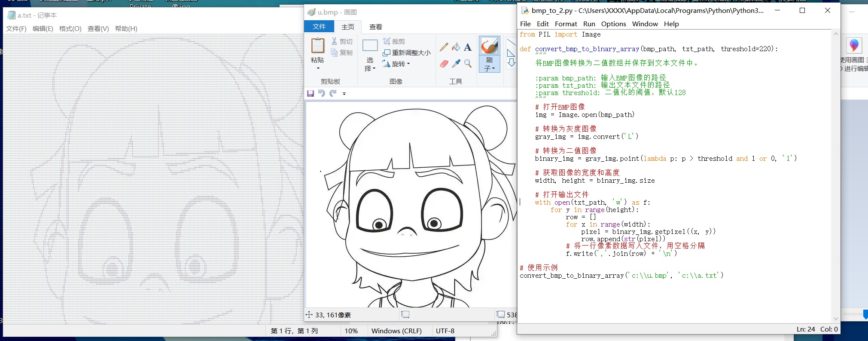Open Notepad 帮助(H) menu

pos(126,29)
